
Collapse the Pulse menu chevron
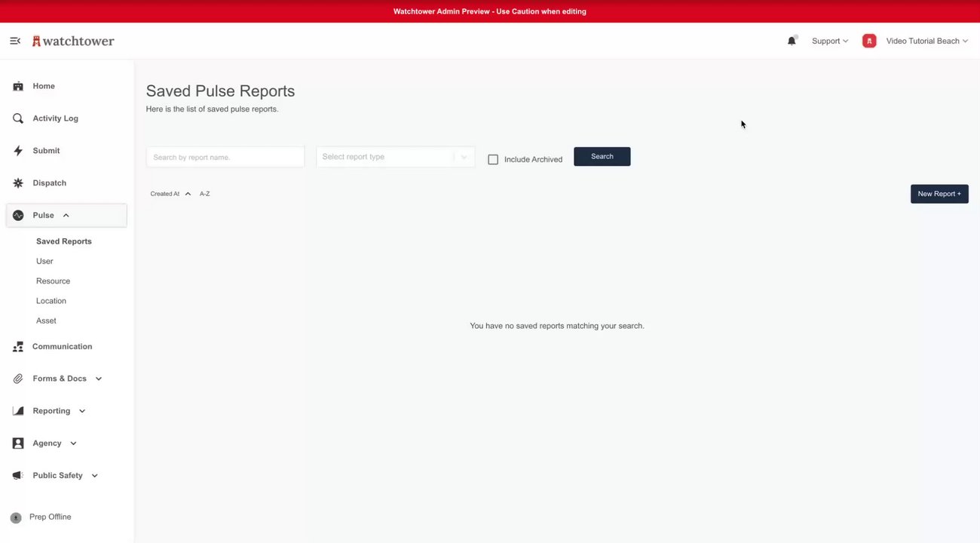tap(66, 216)
